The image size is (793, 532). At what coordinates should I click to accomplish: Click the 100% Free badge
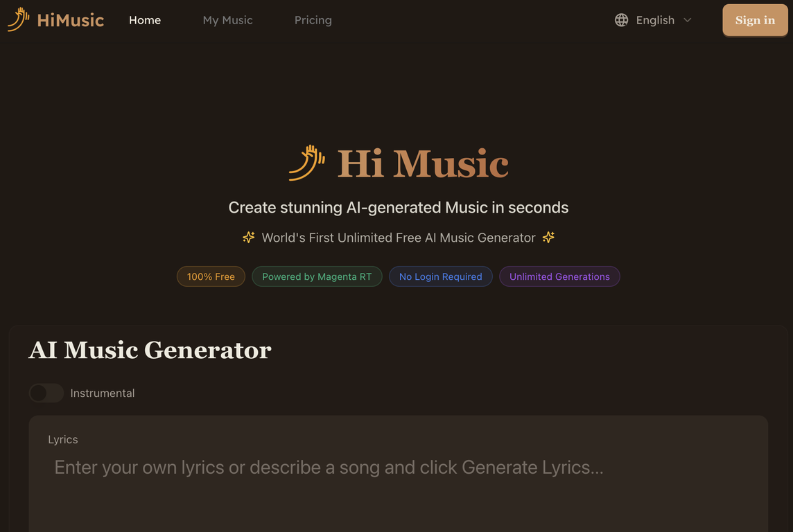[211, 276]
